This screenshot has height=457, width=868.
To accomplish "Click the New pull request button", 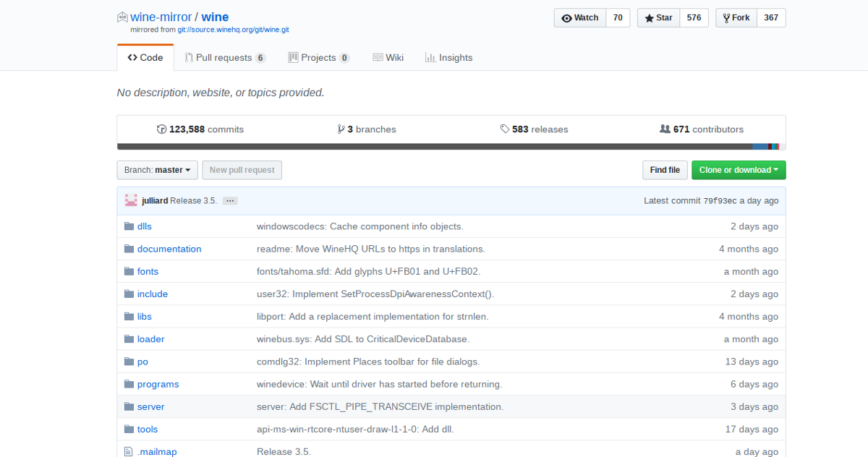I will (242, 170).
